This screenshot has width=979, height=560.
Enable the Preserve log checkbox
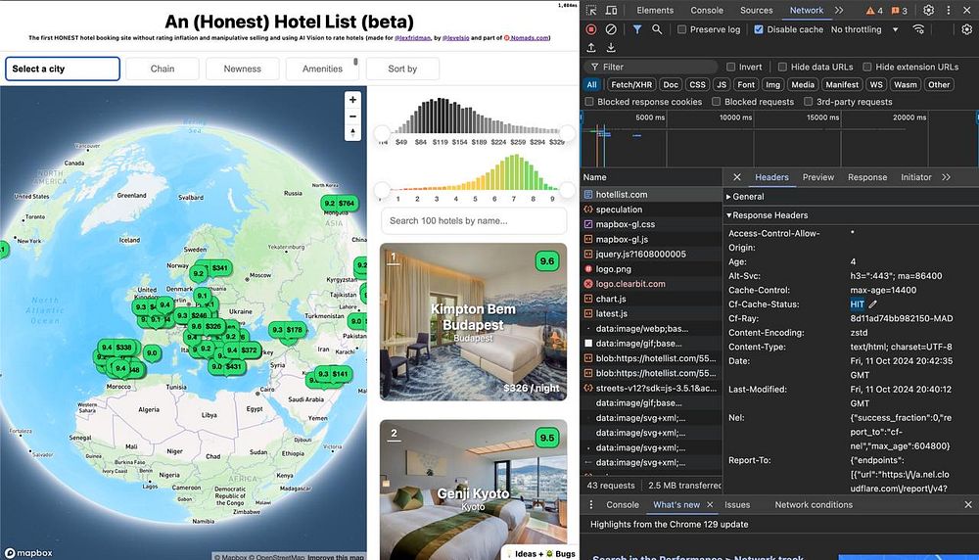point(682,29)
